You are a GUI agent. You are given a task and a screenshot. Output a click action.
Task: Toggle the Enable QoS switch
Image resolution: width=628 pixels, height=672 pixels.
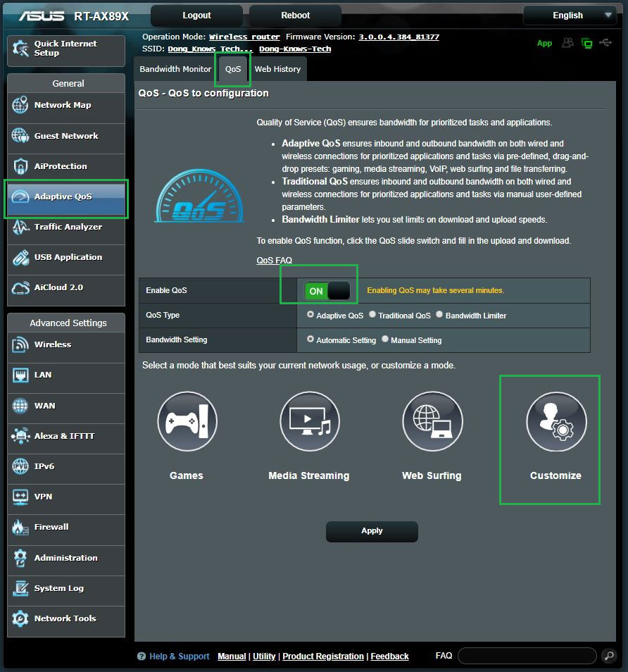(327, 291)
